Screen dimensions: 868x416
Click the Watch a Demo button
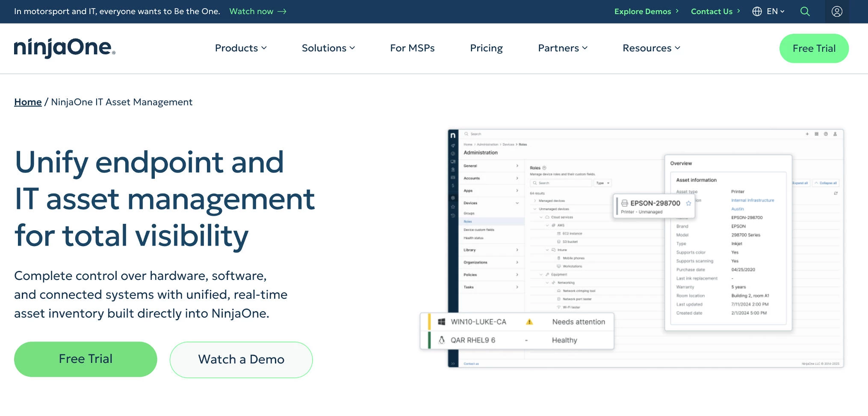[241, 360]
